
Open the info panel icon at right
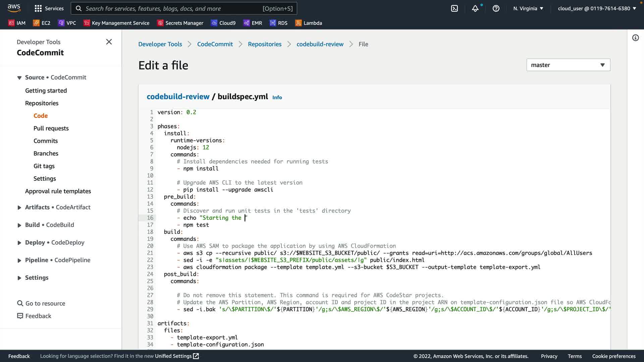point(635,38)
